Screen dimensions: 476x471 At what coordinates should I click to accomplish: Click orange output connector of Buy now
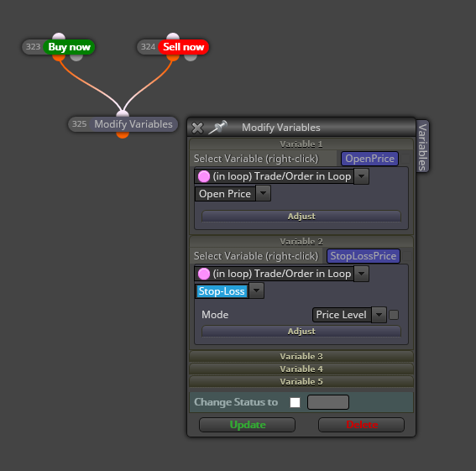click(59, 57)
